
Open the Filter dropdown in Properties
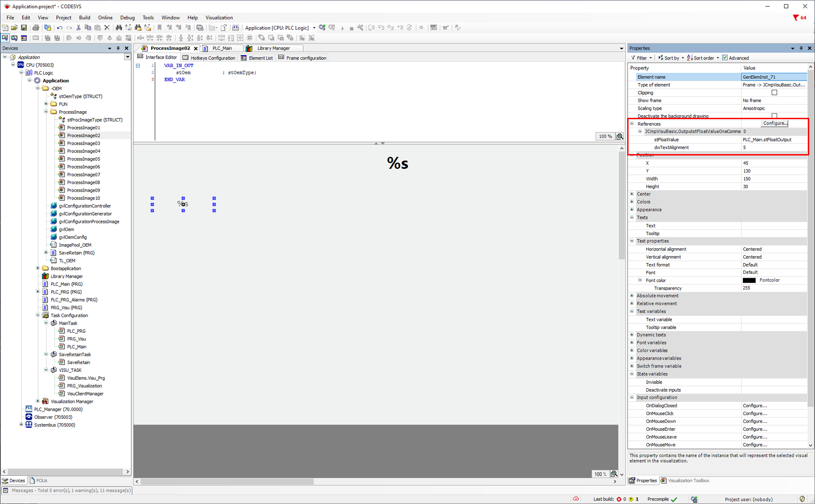click(642, 58)
